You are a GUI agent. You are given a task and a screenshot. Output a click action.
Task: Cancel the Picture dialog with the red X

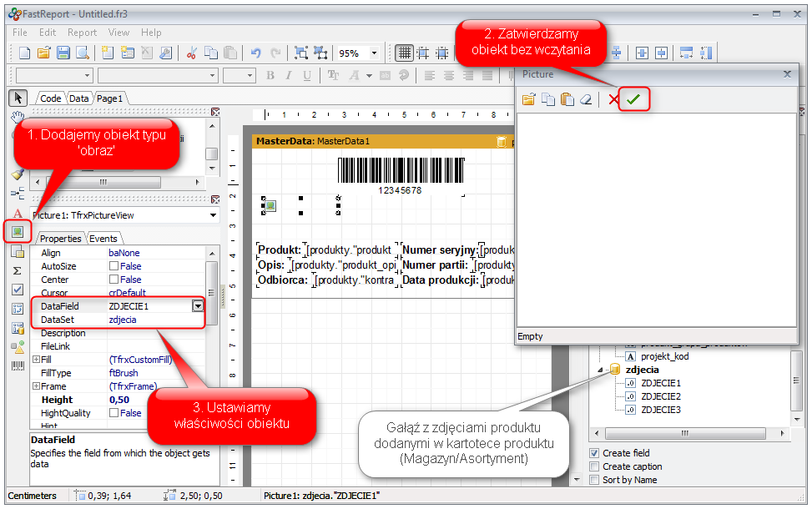[614, 99]
